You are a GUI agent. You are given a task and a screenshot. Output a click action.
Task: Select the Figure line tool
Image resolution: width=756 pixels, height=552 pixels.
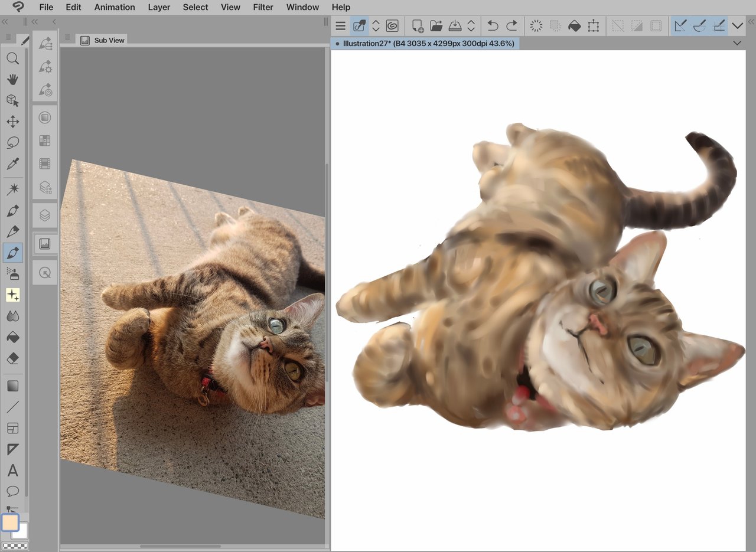tap(12, 407)
